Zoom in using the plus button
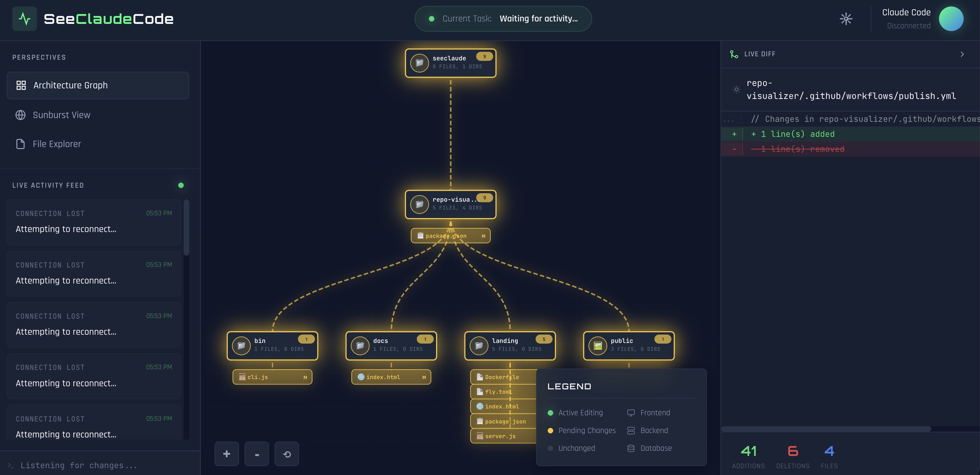 pyautogui.click(x=226, y=454)
